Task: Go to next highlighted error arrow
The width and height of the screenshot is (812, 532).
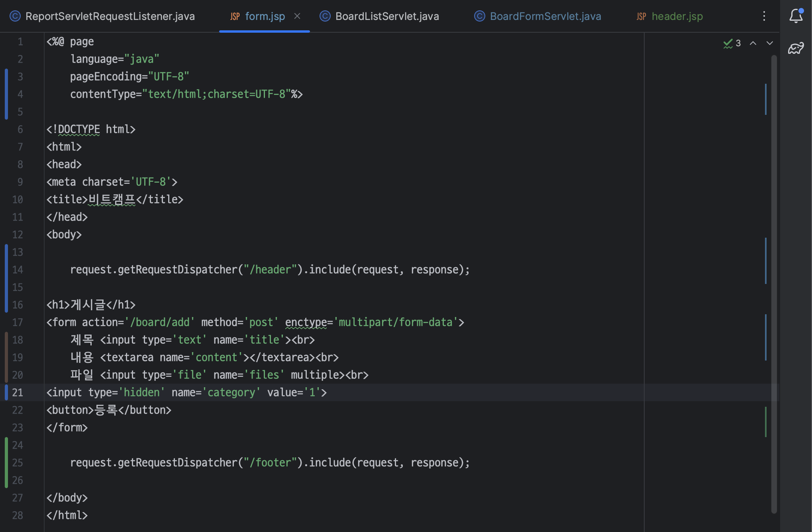Action: pyautogui.click(x=769, y=43)
